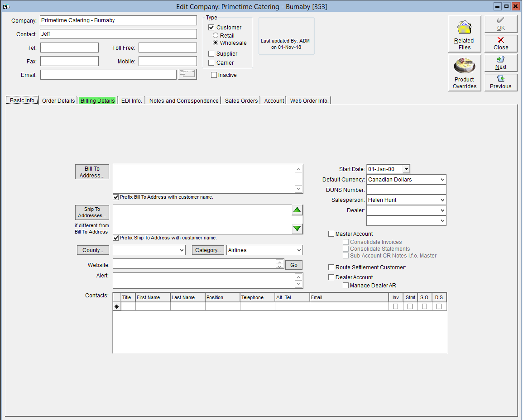This screenshot has height=420, width=523.
Task: Click the Category... button
Action: [208, 250]
